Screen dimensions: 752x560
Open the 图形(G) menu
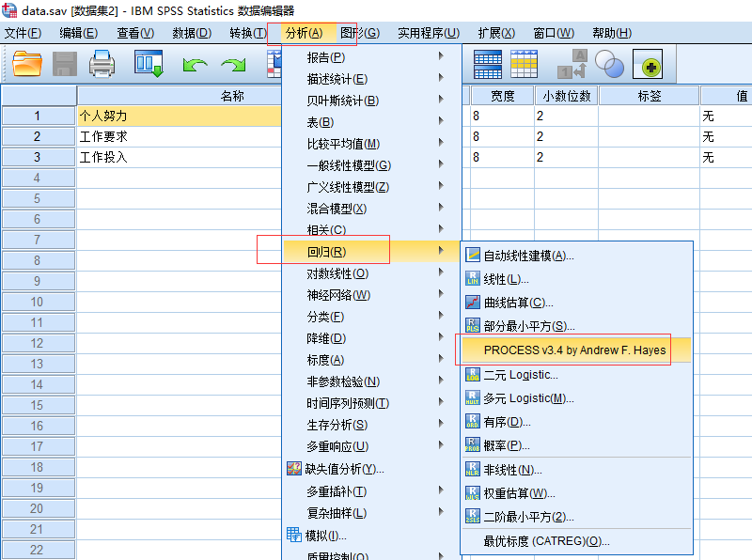[x=360, y=33]
